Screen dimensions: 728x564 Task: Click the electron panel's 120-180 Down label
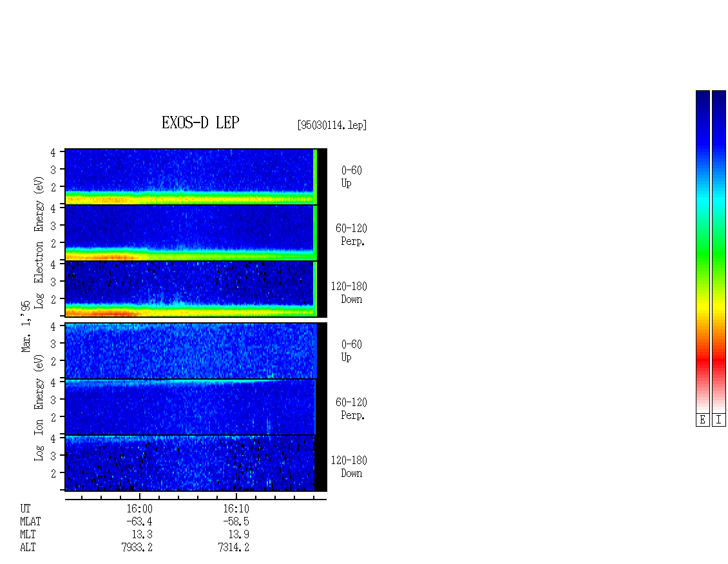(349, 293)
